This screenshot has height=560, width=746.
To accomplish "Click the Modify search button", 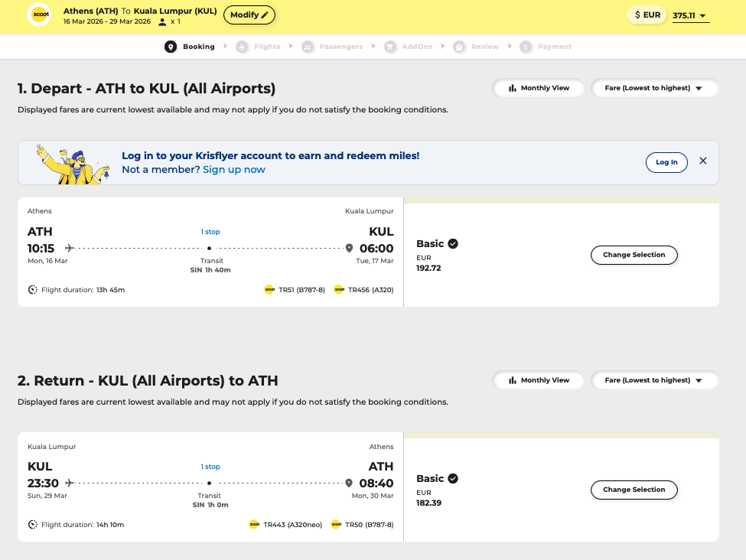I will point(249,15).
